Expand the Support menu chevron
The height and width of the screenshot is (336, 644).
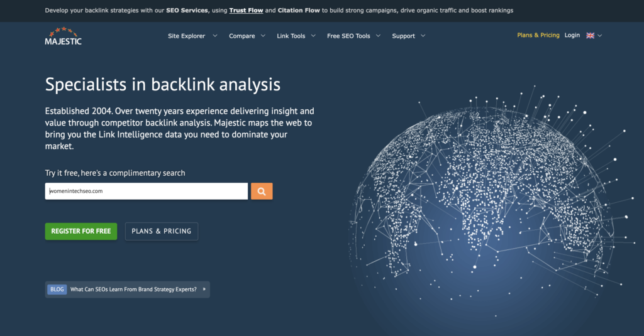tap(423, 36)
